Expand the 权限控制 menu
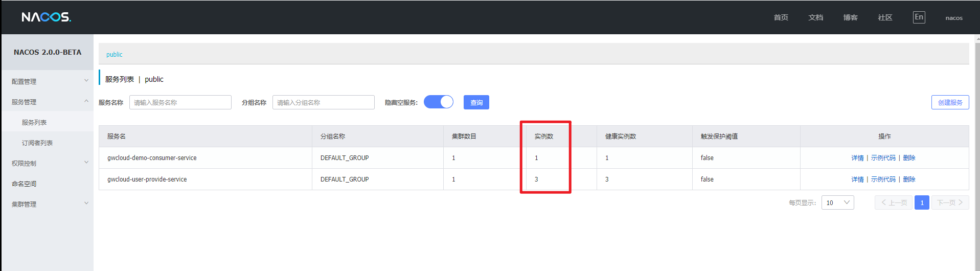This screenshot has height=271, width=980. tap(48, 163)
